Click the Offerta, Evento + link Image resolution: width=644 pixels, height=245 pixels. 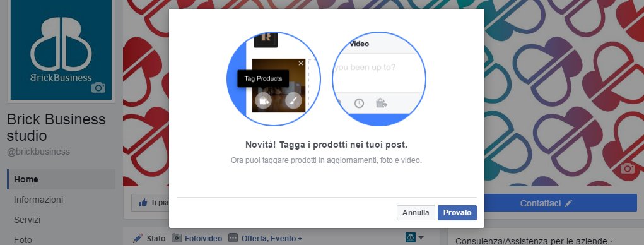click(271, 238)
